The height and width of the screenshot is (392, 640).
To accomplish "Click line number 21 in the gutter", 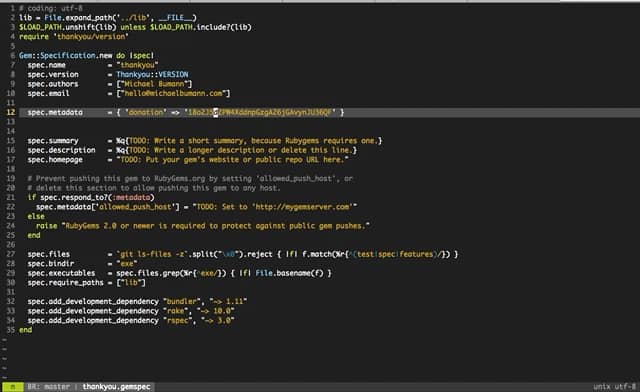I will point(11,198).
